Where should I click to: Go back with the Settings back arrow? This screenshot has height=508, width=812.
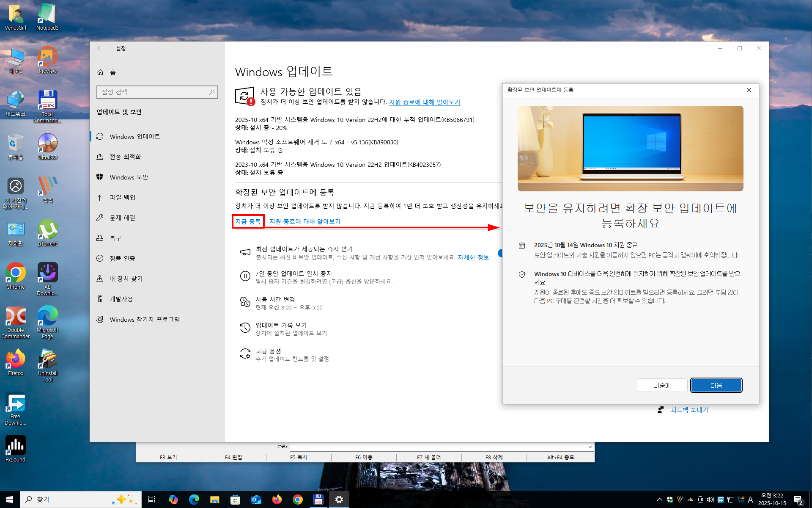click(x=100, y=48)
